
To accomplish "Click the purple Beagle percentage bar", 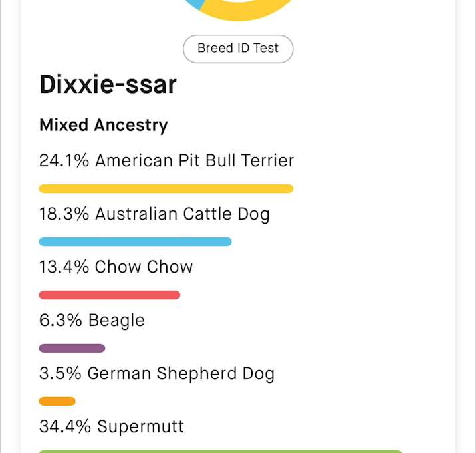I will [x=72, y=348].
